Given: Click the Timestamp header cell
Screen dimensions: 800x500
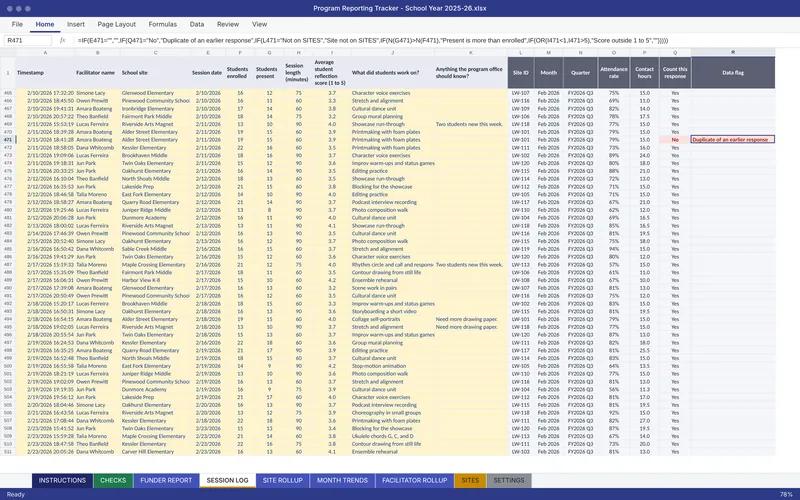Looking at the screenshot, I should point(45,72).
